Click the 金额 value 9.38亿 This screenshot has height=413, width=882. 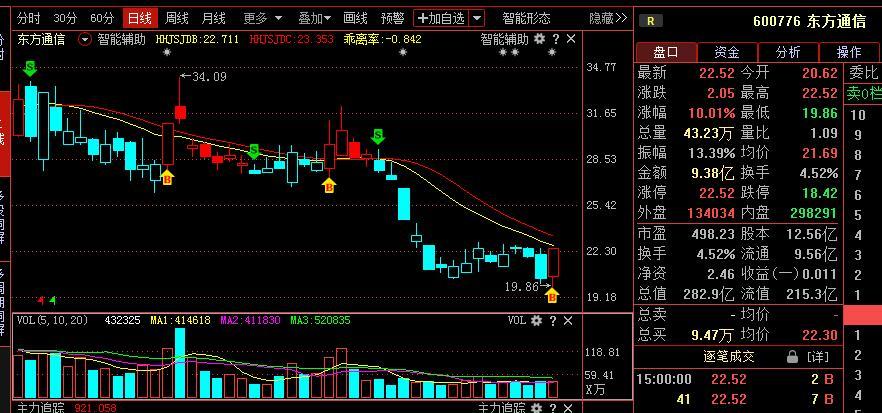click(x=713, y=173)
